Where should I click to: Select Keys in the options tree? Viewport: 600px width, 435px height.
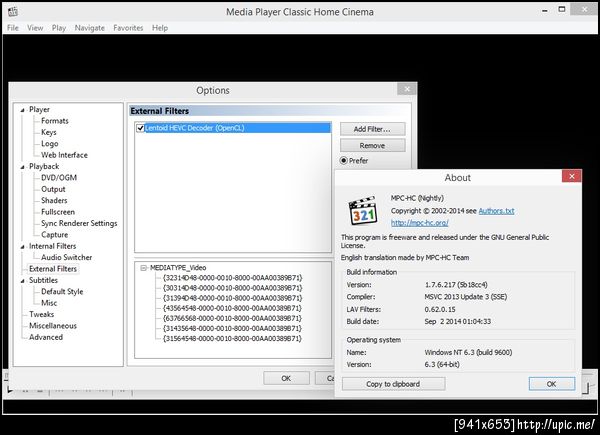coord(49,132)
